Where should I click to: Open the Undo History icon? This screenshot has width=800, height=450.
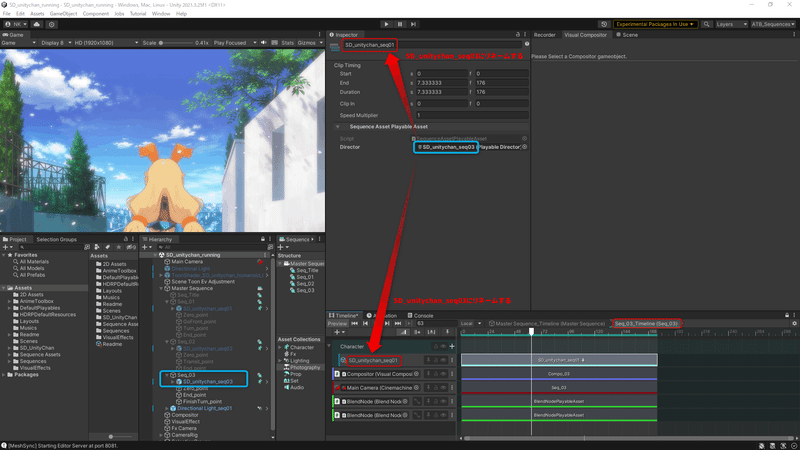pyautogui.click(x=604, y=24)
